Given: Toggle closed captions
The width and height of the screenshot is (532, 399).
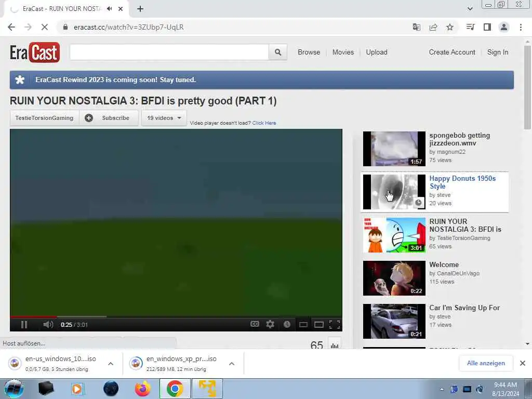Looking at the screenshot, I should pyautogui.click(x=255, y=324).
